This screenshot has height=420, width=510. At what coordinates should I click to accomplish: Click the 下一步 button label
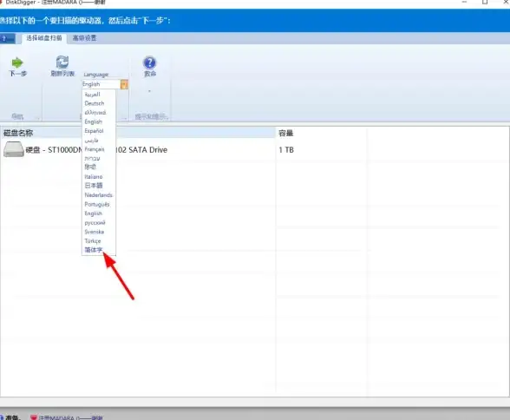tap(17, 74)
